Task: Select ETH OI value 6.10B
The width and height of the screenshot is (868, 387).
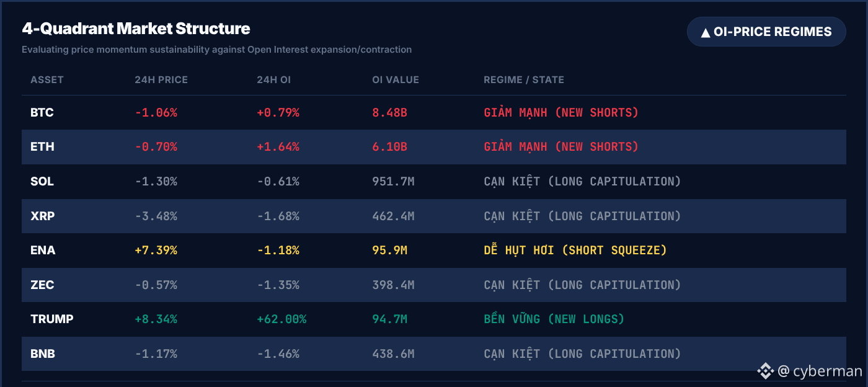Action: click(389, 147)
